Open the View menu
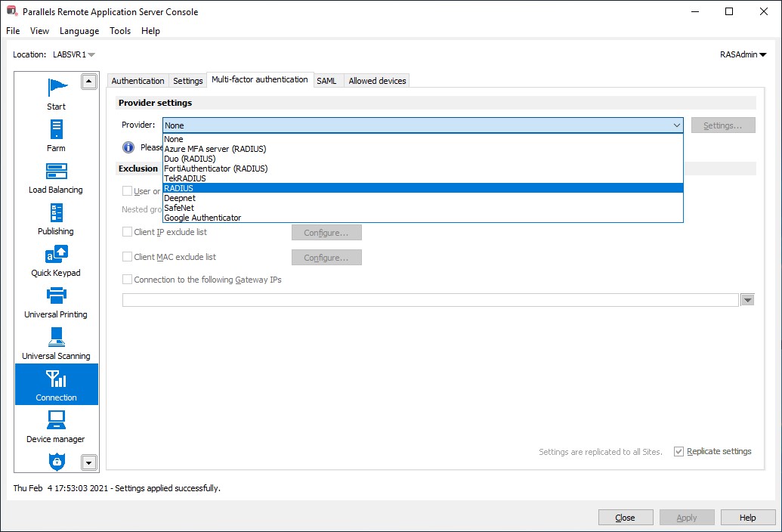This screenshot has width=782, height=532. (39, 31)
